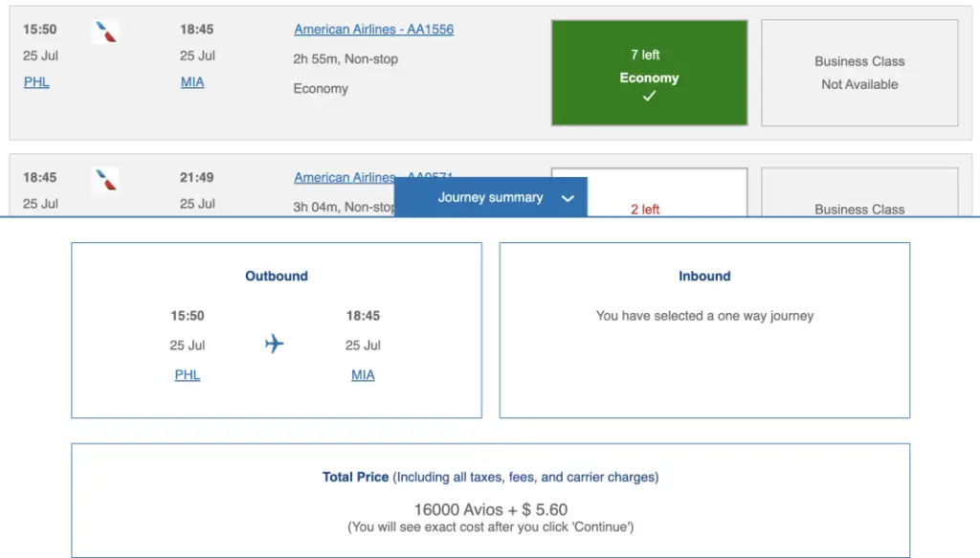Open the MIA link in the Outbound summary
The width and height of the screenshot is (980, 558).
pyautogui.click(x=363, y=375)
